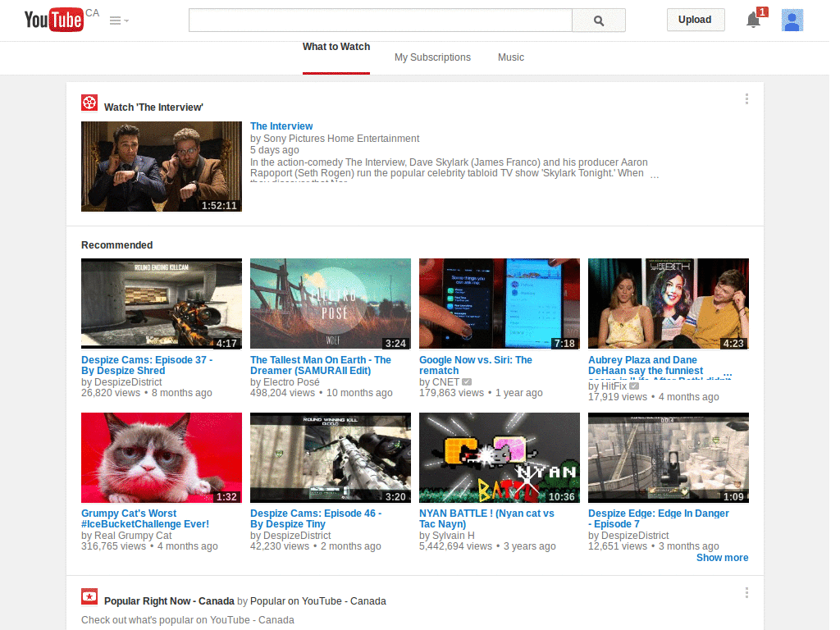The height and width of the screenshot is (630, 840).
Task: Expand The Interview description ellipsis
Action: click(x=654, y=176)
